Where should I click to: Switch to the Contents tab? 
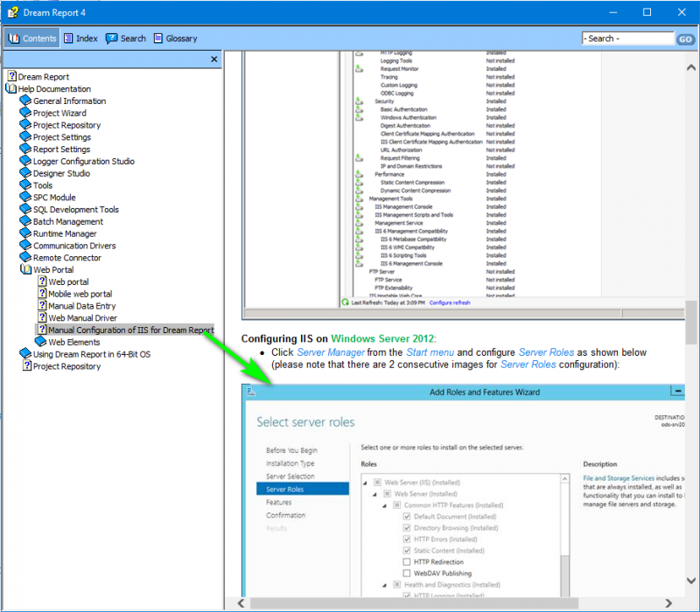pos(31,38)
